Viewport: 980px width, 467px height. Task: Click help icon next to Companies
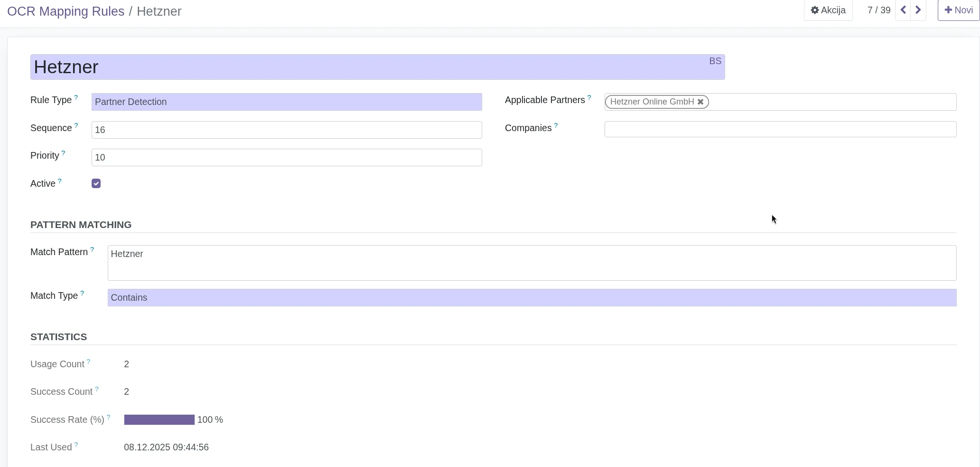click(x=556, y=125)
